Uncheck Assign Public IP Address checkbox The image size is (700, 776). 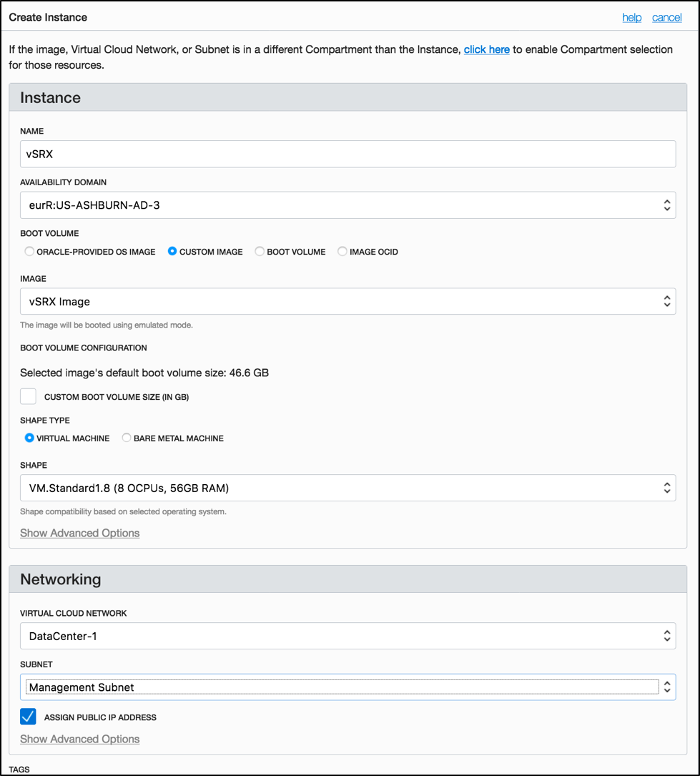(29, 717)
